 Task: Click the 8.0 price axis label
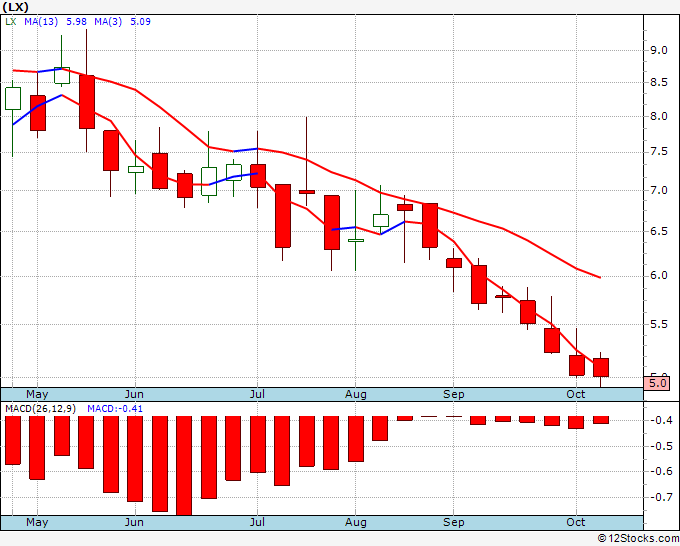(658, 116)
